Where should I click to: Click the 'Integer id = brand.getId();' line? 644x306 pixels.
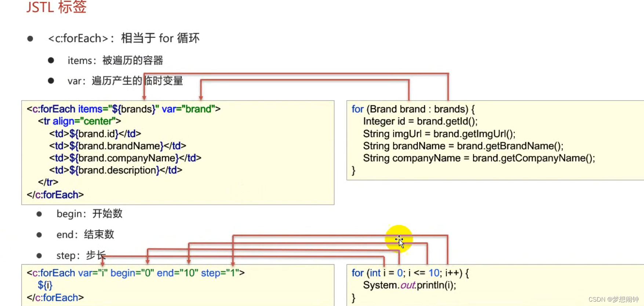click(421, 121)
